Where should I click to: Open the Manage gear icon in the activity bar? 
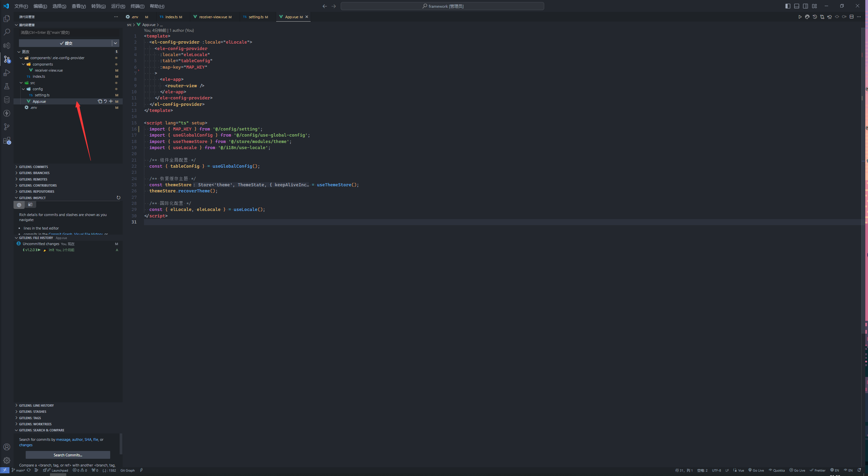[x=6, y=460]
